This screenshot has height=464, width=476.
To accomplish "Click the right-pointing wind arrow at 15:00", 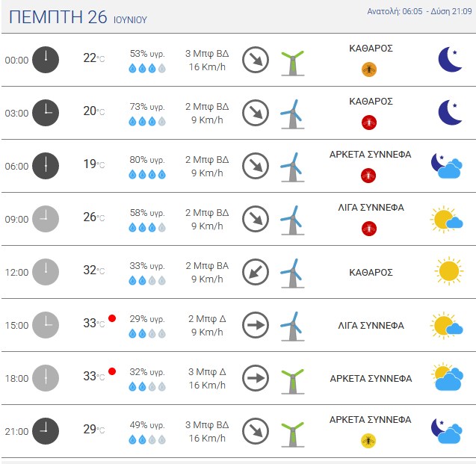I will pyautogui.click(x=256, y=325).
